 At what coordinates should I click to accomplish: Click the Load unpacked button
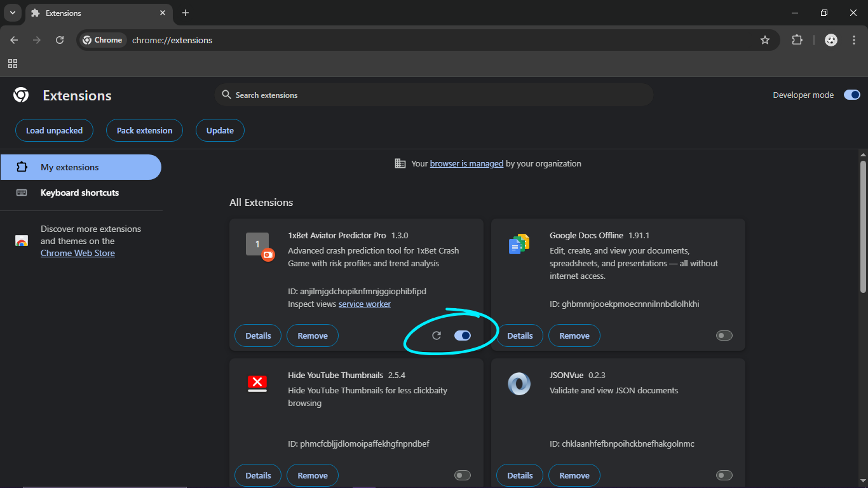(x=54, y=130)
